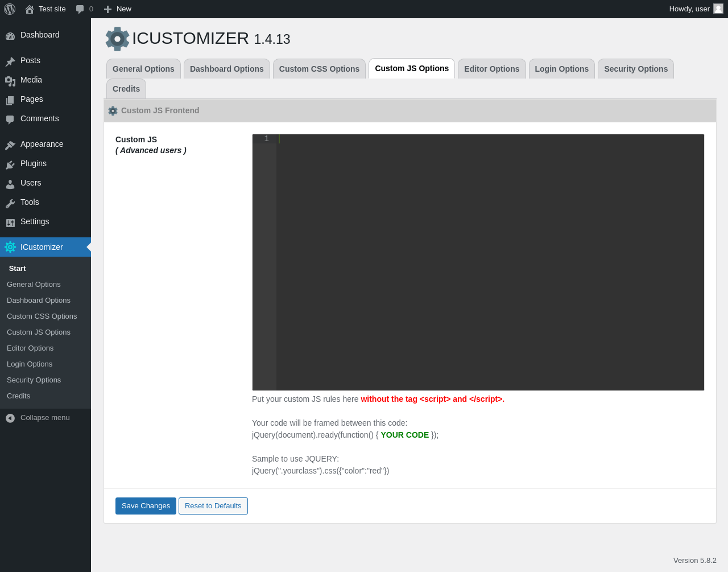This screenshot has width=728, height=572.
Task: Open Comments in admin menu
Action: (40, 119)
